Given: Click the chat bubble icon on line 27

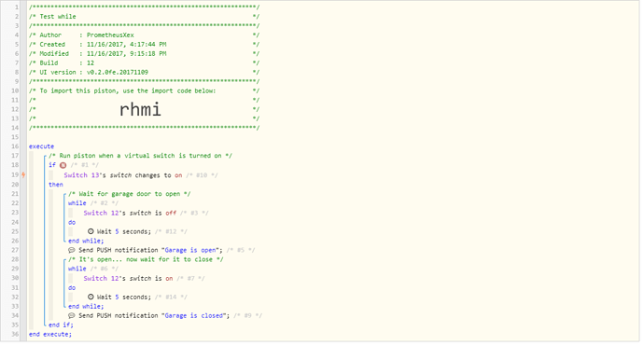Looking at the screenshot, I should (x=72, y=250).
